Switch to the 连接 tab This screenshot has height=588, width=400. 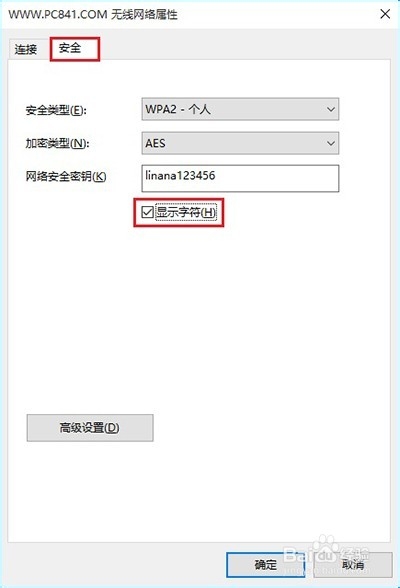(26, 49)
